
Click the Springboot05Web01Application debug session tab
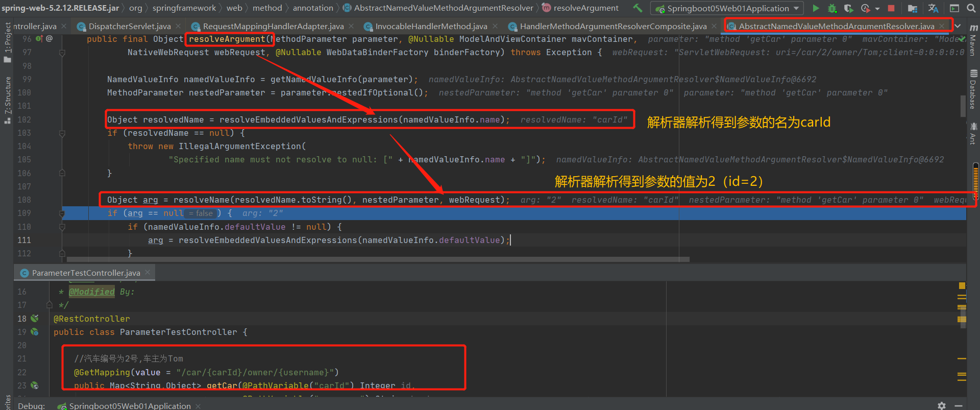(130, 406)
